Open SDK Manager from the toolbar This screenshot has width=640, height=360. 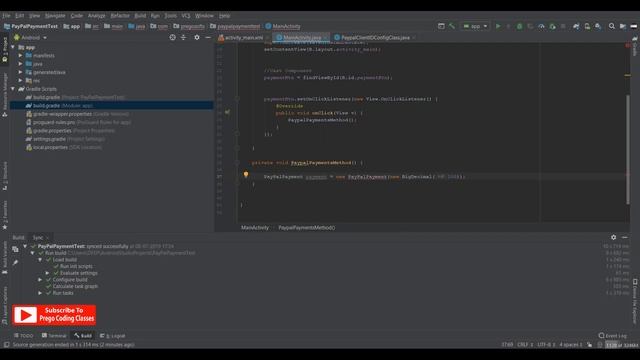[x=598, y=26]
